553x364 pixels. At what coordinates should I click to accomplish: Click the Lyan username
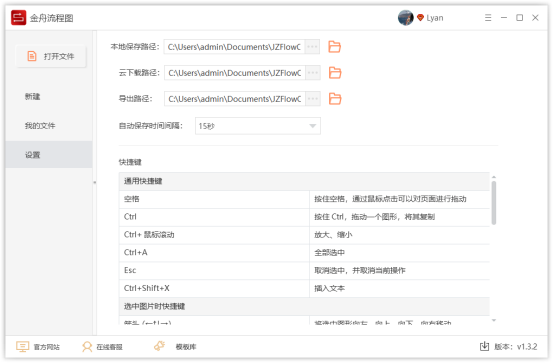pos(435,18)
